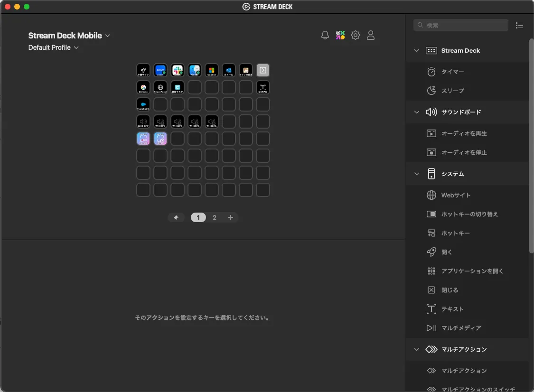Select the オーディオを再生 action
Screen dimensions: 534x392
pos(468,133)
